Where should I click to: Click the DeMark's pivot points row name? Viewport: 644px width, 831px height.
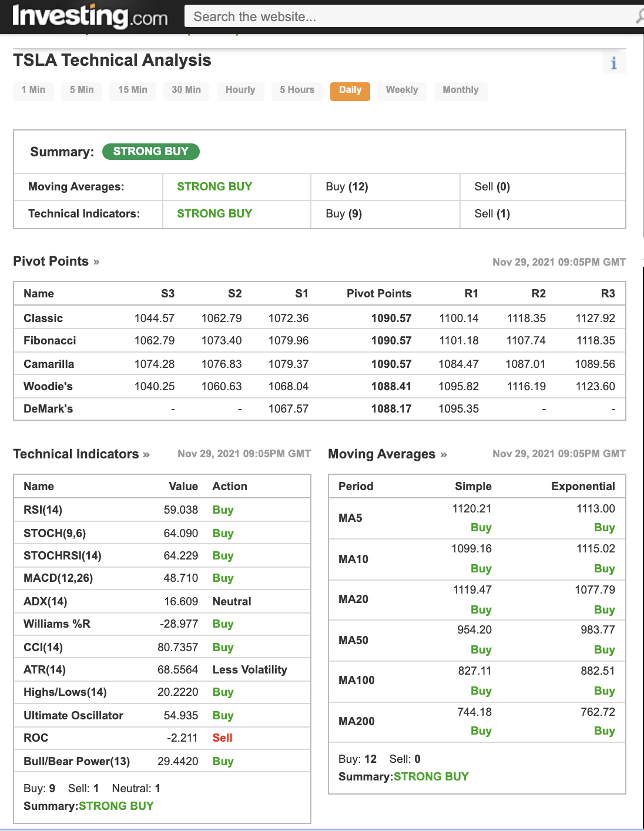point(48,409)
